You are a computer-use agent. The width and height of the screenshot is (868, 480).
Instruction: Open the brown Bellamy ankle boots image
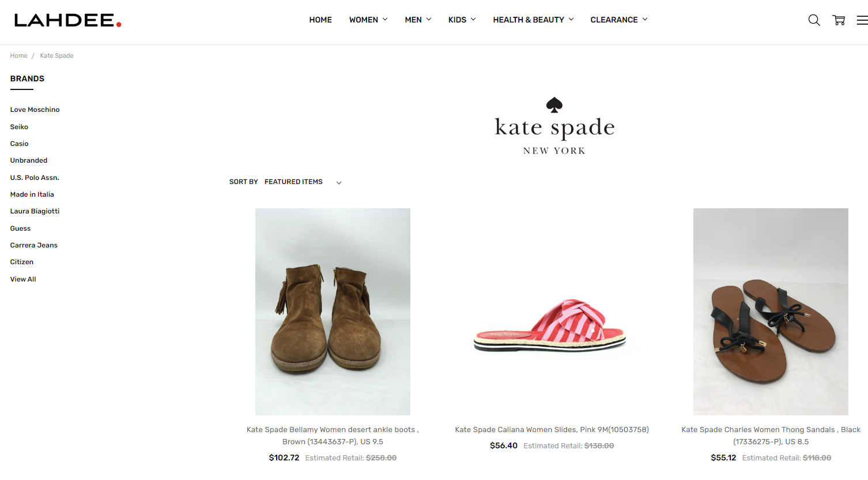coord(333,312)
